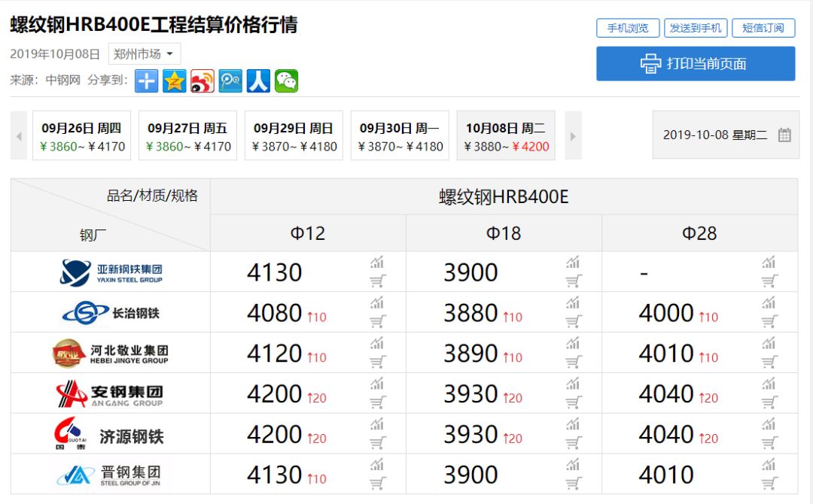The image size is (813, 504).
Task: Open 河北敬业集团 steel mill logo
Action: tap(111, 354)
